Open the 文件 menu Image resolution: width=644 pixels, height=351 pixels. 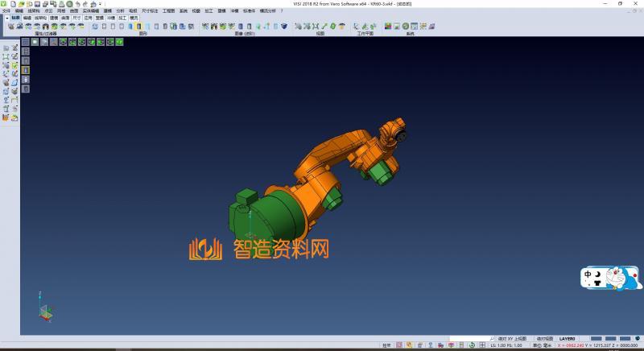[6, 10]
